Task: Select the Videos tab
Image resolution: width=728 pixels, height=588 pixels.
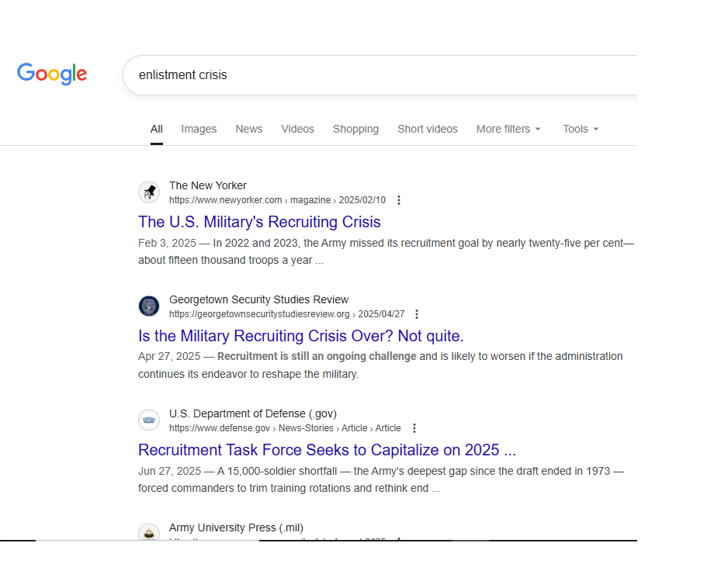Action: tap(297, 129)
